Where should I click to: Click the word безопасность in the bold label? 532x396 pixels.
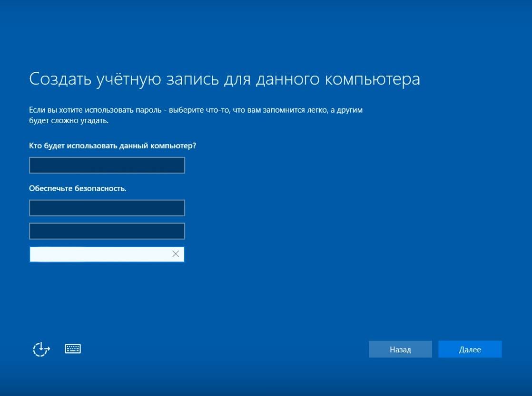pos(100,188)
